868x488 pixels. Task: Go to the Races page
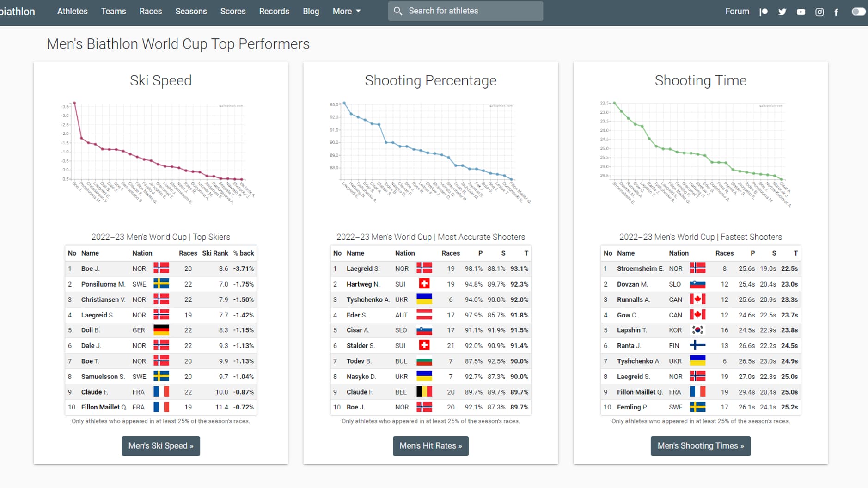point(151,11)
